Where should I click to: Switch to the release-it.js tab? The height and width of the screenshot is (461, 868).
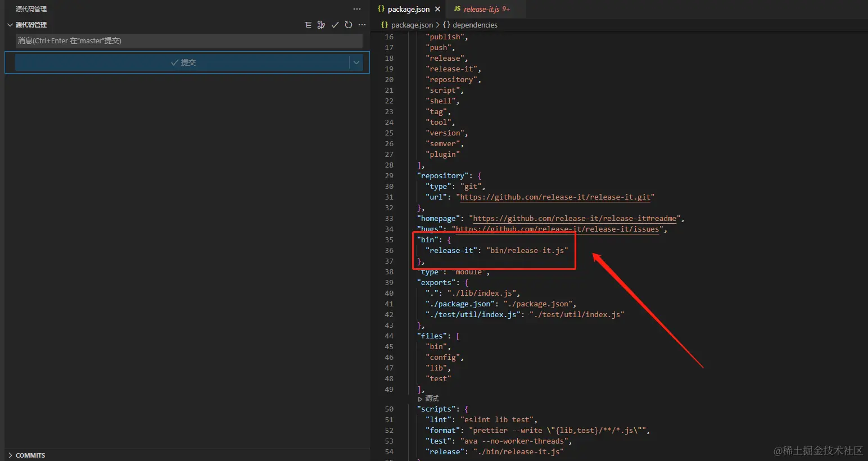(486, 9)
